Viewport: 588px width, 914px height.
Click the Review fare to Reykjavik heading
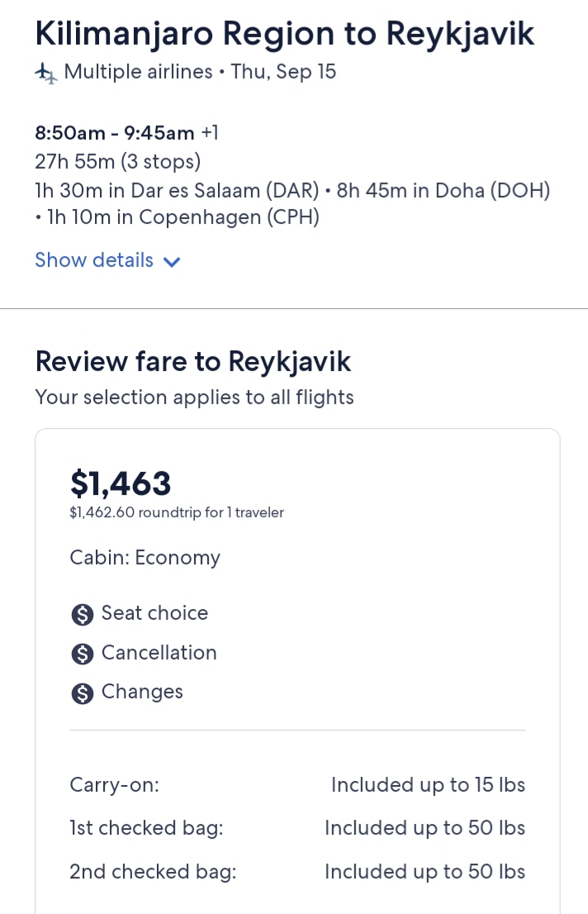pos(193,361)
